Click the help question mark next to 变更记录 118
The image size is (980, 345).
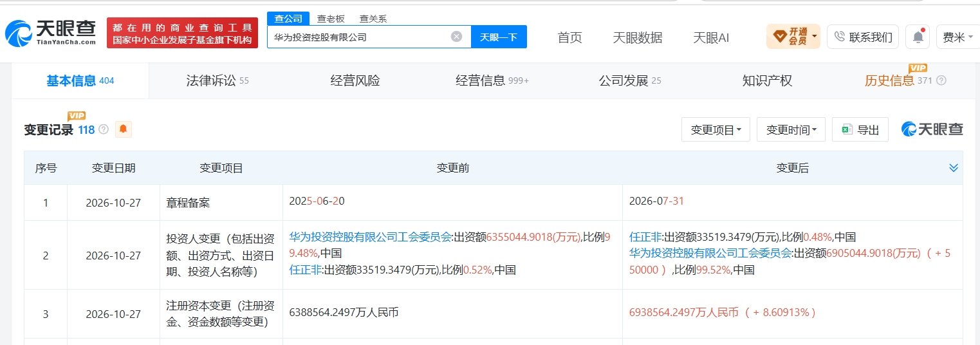(x=104, y=130)
